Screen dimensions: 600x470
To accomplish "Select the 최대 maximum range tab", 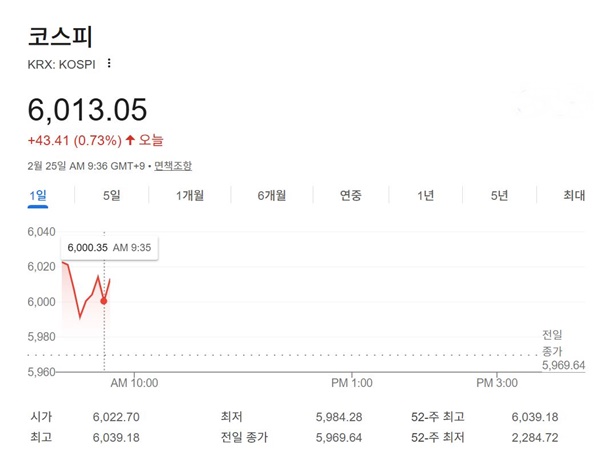I will [x=574, y=196].
